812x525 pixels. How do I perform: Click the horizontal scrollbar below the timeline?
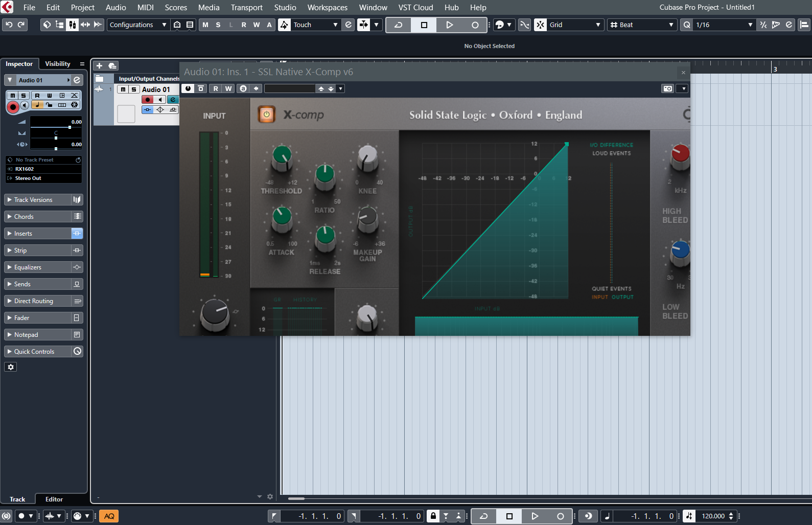point(296,498)
